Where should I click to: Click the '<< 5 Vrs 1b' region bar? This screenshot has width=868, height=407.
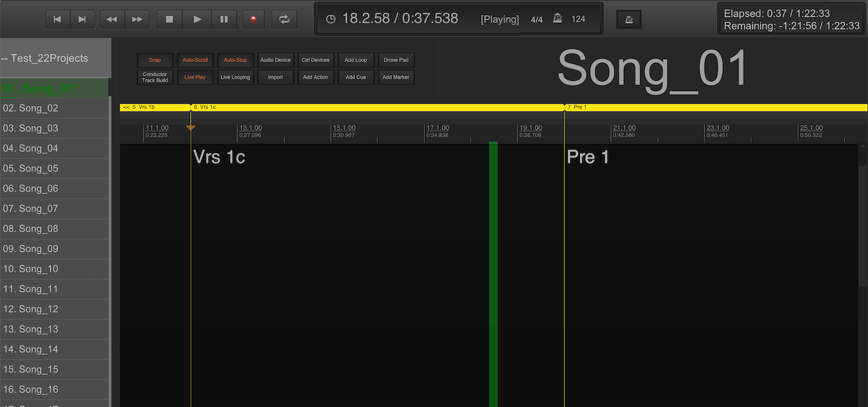155,107
